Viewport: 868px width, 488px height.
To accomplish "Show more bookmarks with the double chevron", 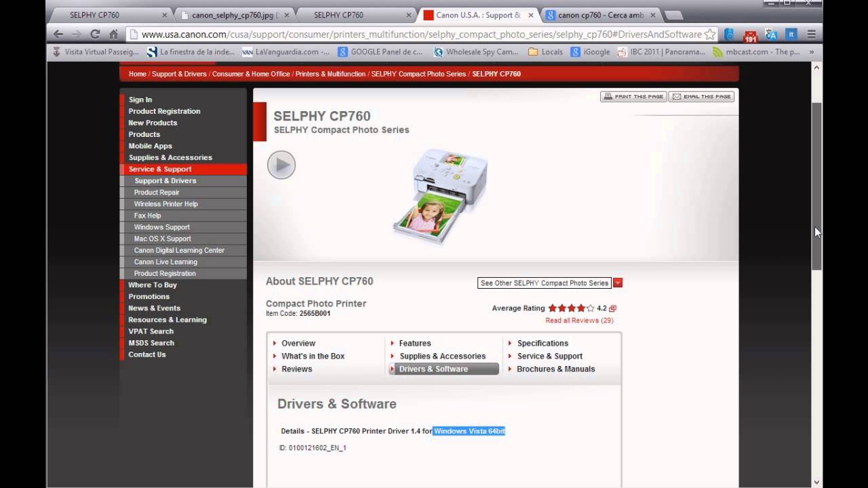I will 811,52.
